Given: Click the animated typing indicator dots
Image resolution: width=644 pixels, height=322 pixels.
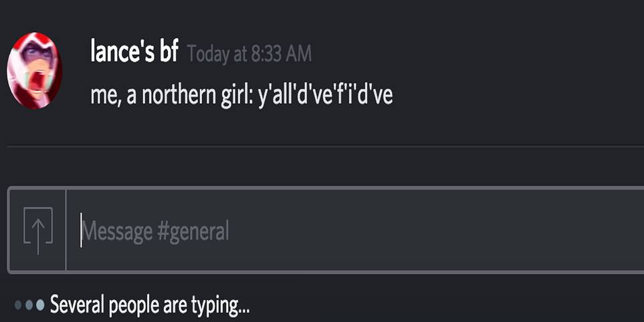Looking at the screenshot, I should click(29, 305).
